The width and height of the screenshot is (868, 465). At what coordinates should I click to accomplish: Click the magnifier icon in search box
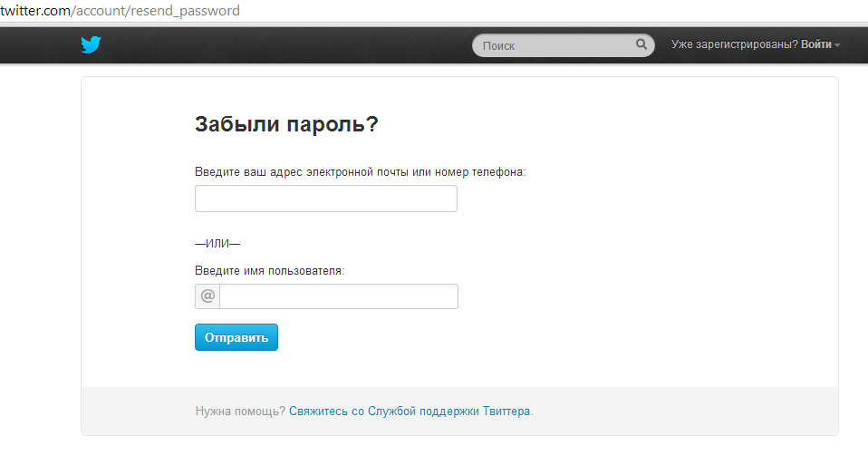[641, 44]
